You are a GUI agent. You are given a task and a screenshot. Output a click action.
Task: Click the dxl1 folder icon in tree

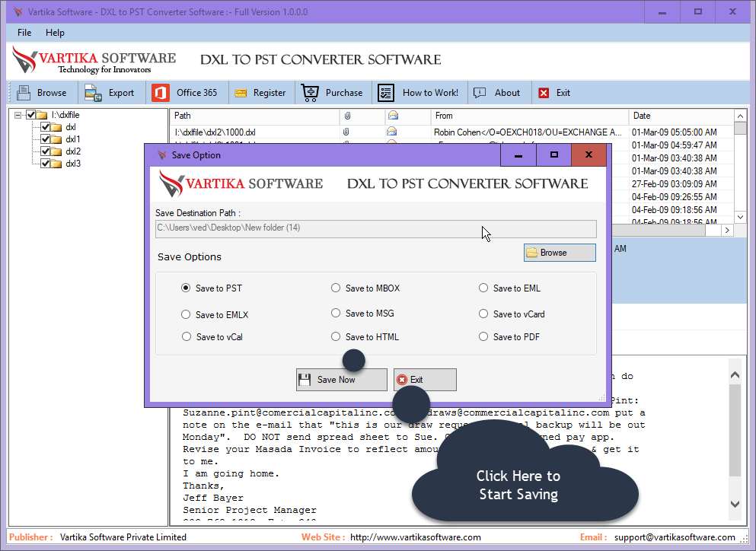(x=56, y=139)
